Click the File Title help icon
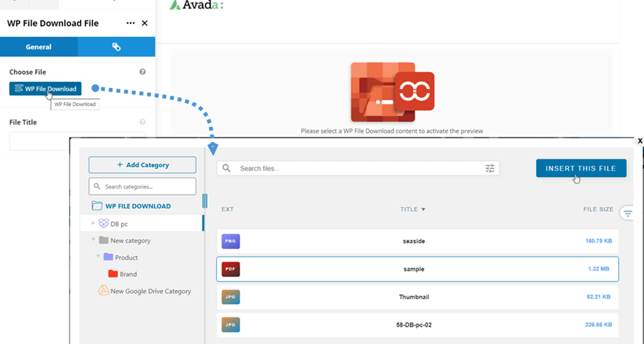 coord(143,122)
